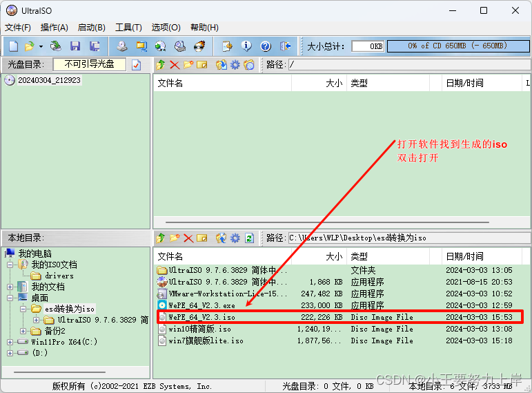Expand the 备份2 folder node

pyautogui.click(x=23, y=331)
